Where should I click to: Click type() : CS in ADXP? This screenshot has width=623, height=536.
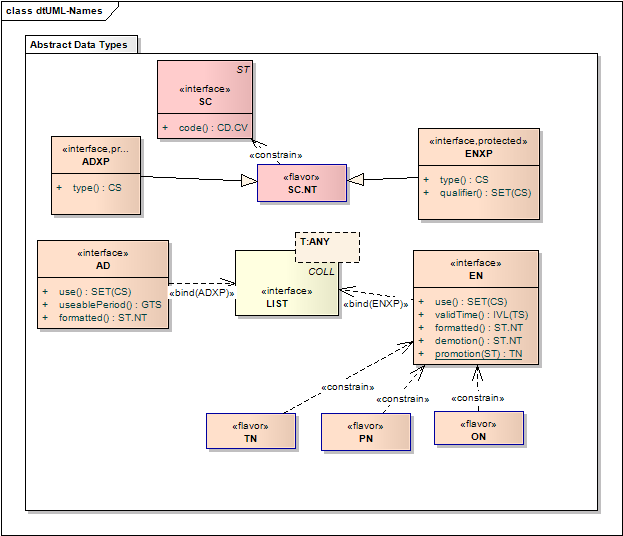97,188
